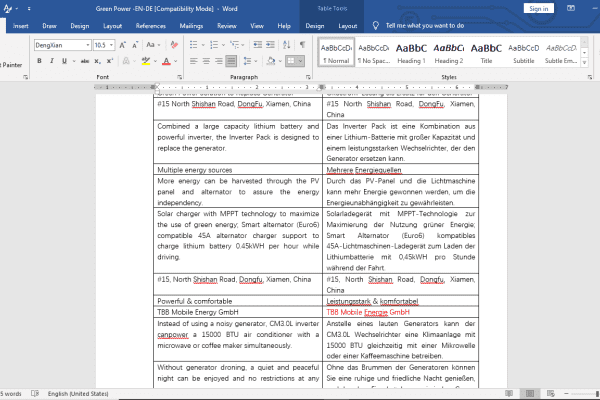The width and height of the screenshot is (600, 400).
Task: Open bullets library dropdown arrow
Action: (203, 45)
